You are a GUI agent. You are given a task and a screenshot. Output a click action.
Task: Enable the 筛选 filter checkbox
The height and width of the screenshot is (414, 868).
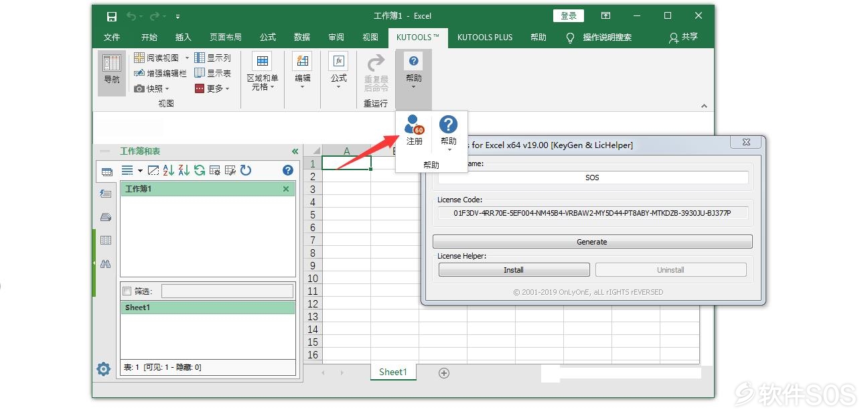127,291
